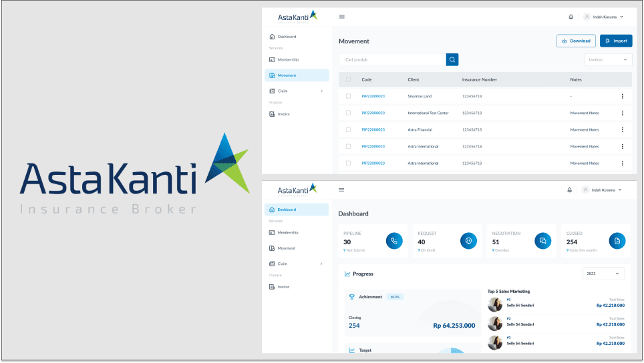644x363 pixels.
Task: Open rank #3 sales marketing avatar photo
Action: pos(495,343)
